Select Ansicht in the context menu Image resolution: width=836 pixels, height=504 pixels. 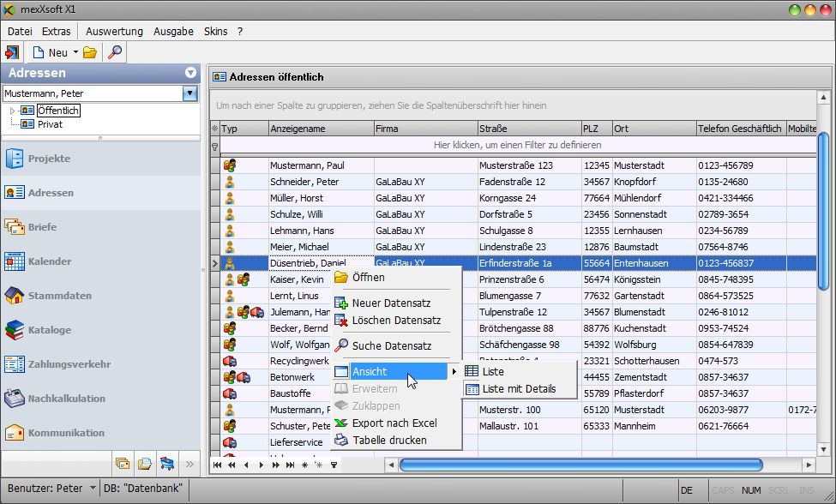coord(396,371)
